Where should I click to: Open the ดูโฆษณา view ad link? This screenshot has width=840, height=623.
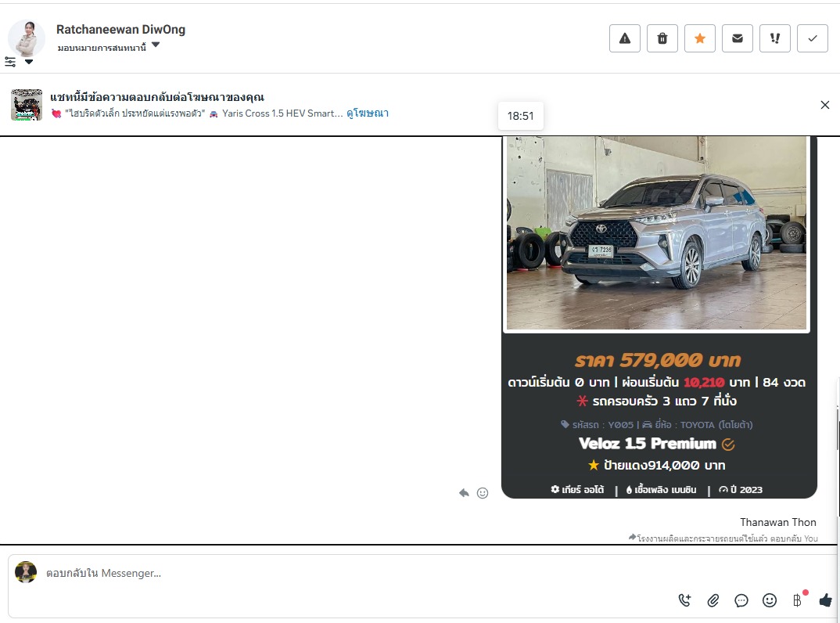tap(368, 113)
